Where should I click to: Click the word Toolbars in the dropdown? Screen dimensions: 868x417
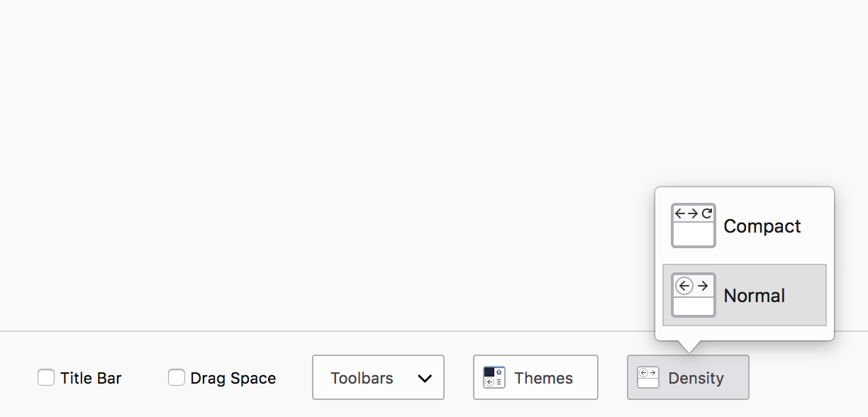click(362, 379)
